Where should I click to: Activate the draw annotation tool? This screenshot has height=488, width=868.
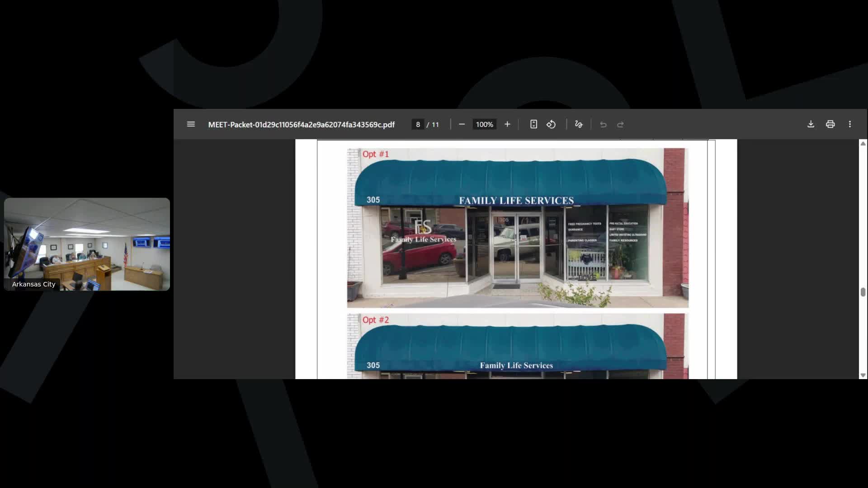pos(579,124)
